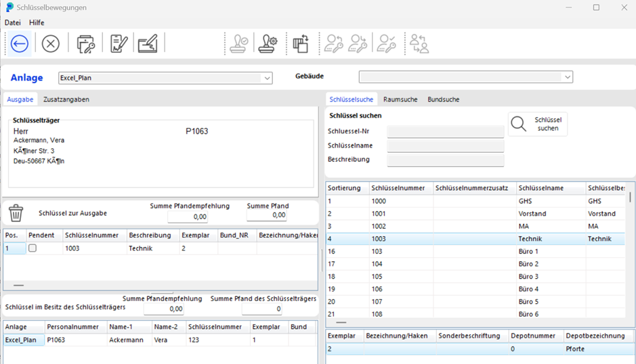Screen dimensions: 636x364
Task: Toggle the Pendent checkbox for key 1003
Action: (x=32, y=248)
